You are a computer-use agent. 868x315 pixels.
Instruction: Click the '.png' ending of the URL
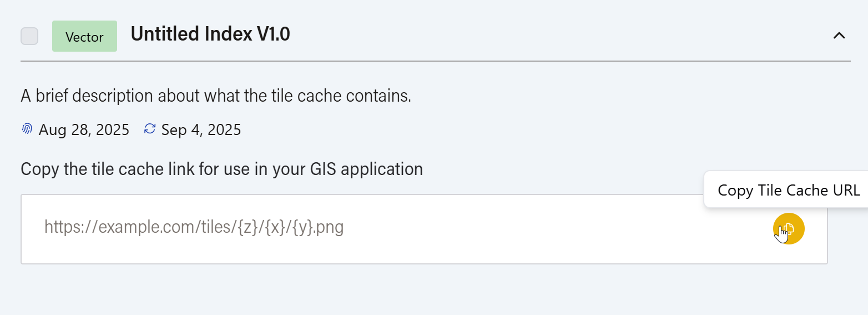(x=329, y=228)
